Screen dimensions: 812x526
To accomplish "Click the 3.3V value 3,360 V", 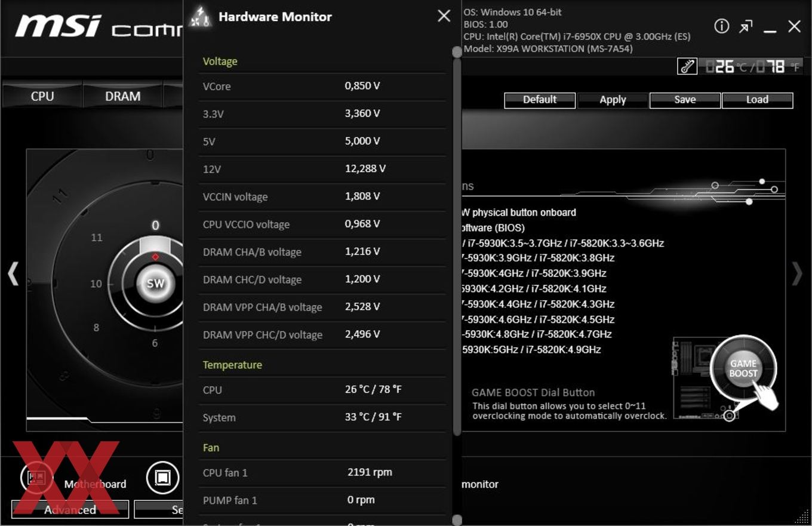I will (x=362, y=113).
